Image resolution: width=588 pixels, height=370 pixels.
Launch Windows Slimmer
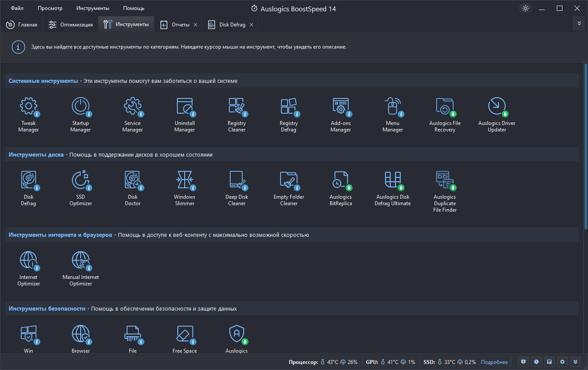(185, 188)
